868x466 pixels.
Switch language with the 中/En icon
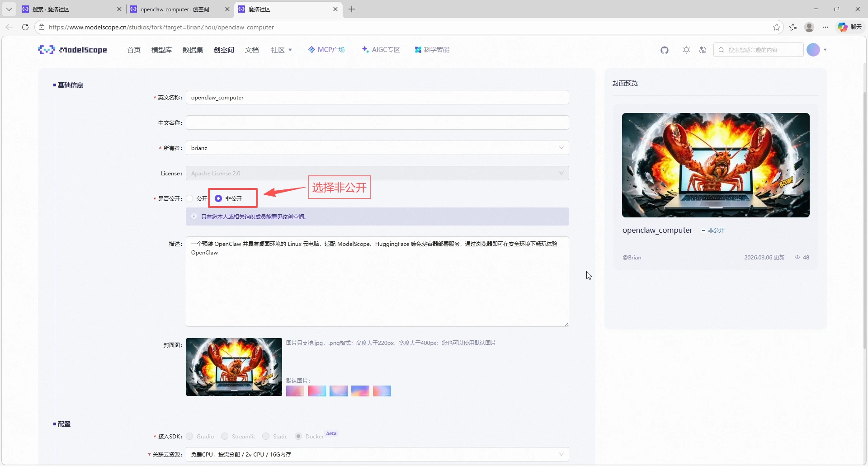click(703, 50)
